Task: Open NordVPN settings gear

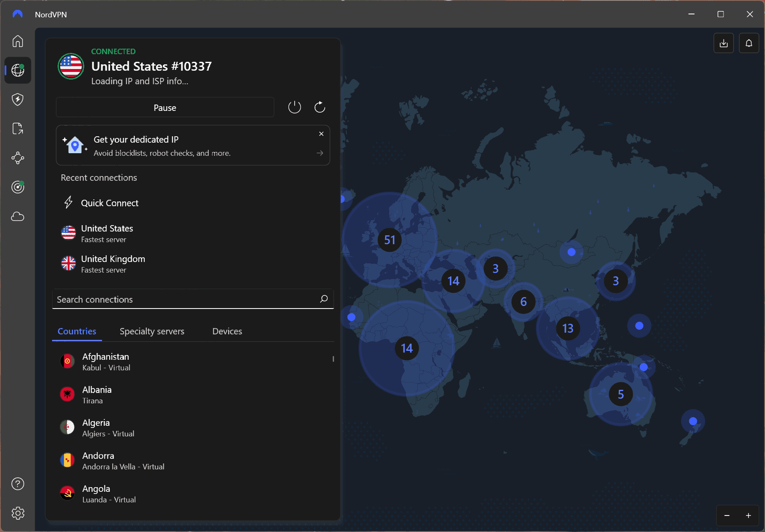Action: click(x=17, y=513)
